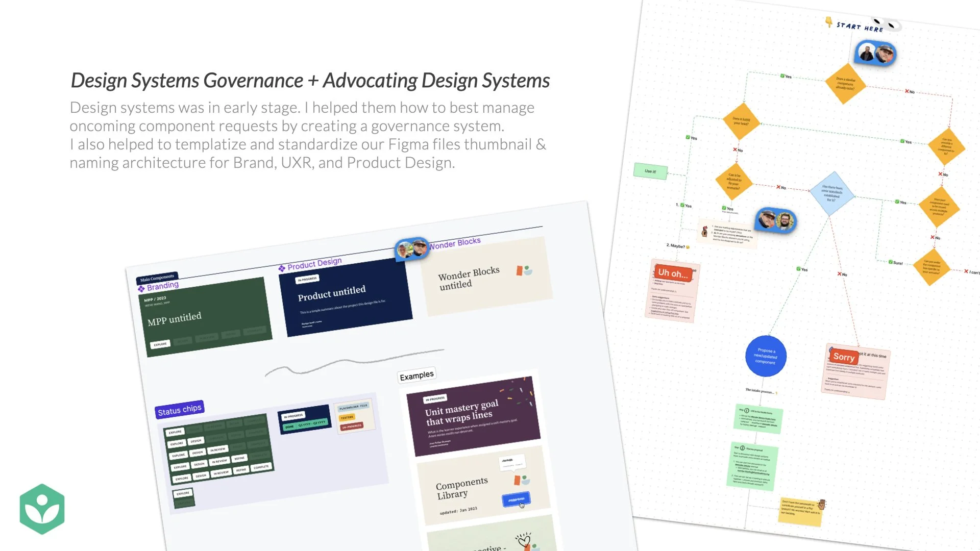Click the green Khan Academy leaf logo

click(x=42, y=509)
